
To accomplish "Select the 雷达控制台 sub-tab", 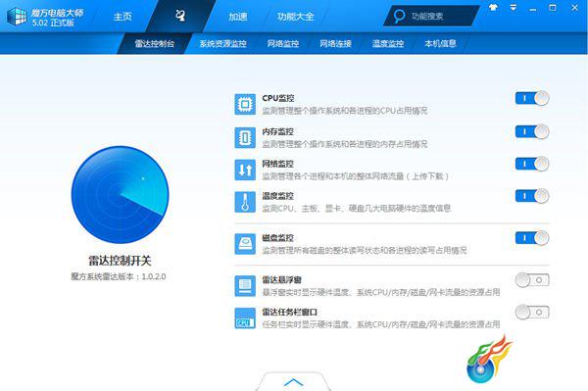I will (x=155, y=43).
